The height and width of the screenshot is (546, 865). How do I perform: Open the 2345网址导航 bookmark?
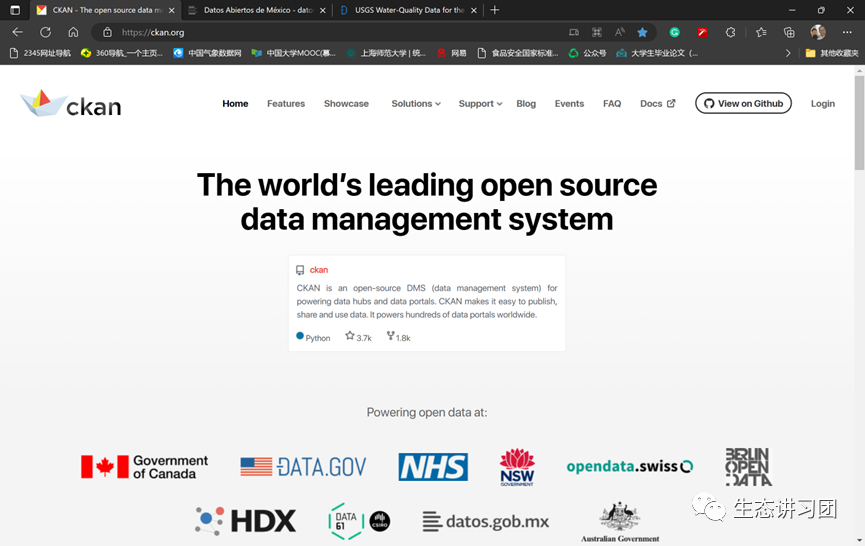pyautogui.click(x=41, y=53)
